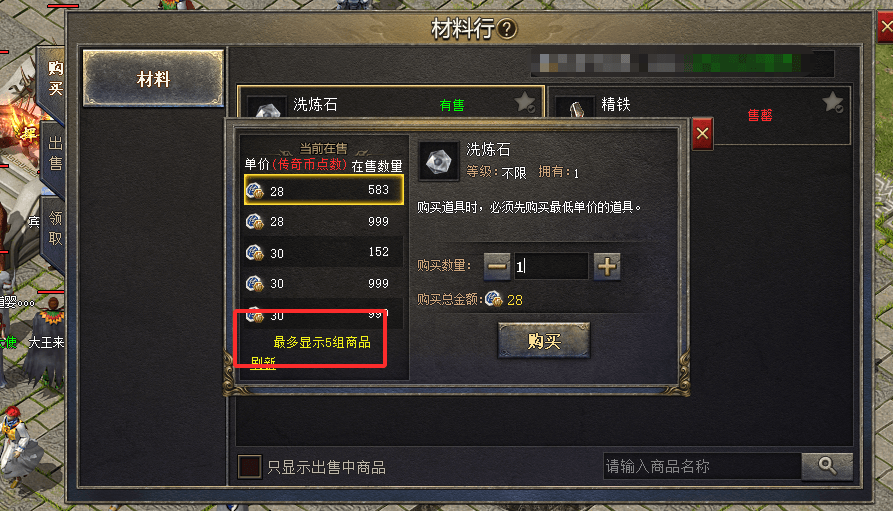Select the 材料 category tab
893x511 pixels.
[153, 79]
